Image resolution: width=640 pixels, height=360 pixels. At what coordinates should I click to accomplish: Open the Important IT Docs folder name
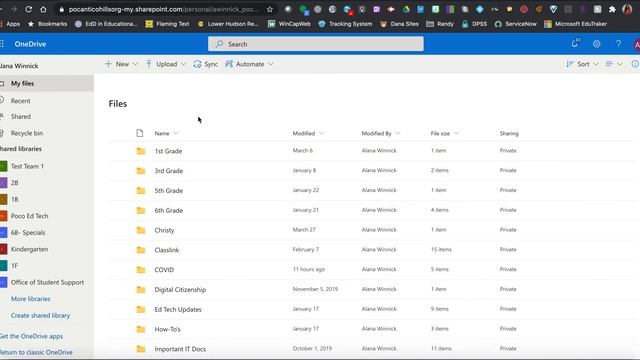coord(180,349)
